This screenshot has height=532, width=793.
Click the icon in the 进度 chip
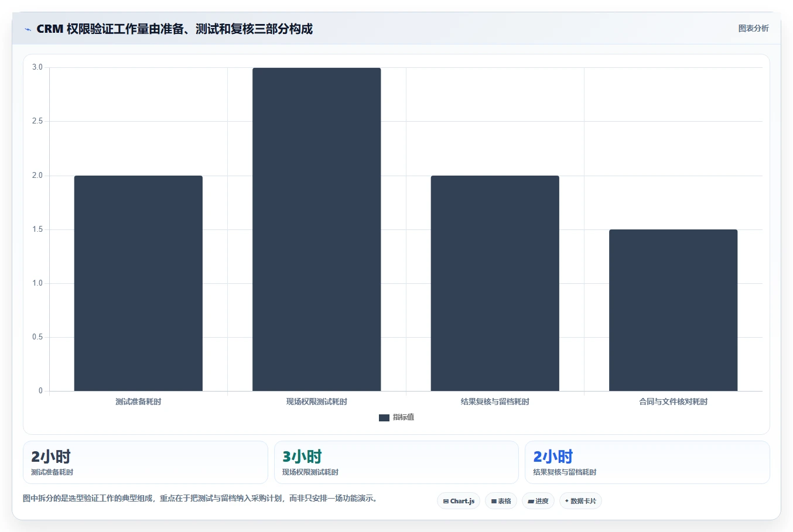531,502
